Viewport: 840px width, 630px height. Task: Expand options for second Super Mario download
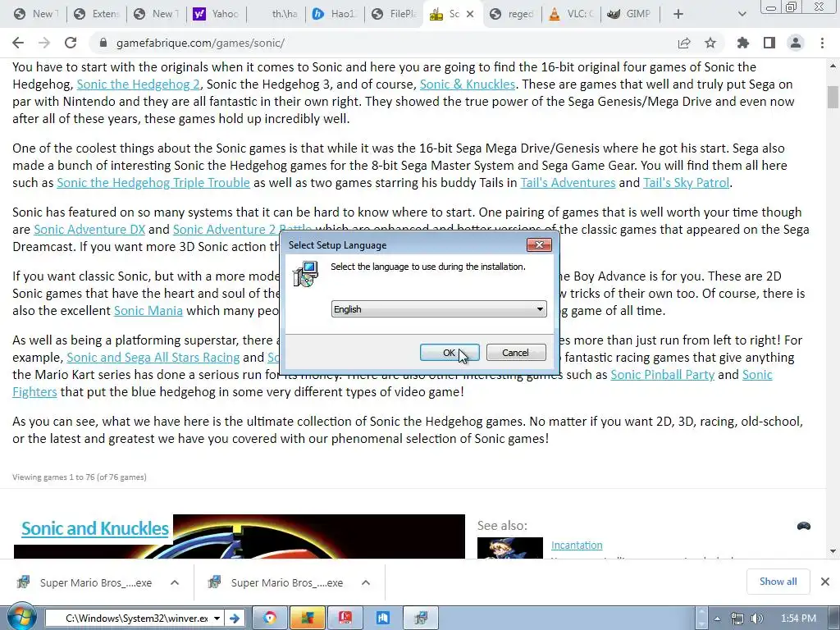366,582
